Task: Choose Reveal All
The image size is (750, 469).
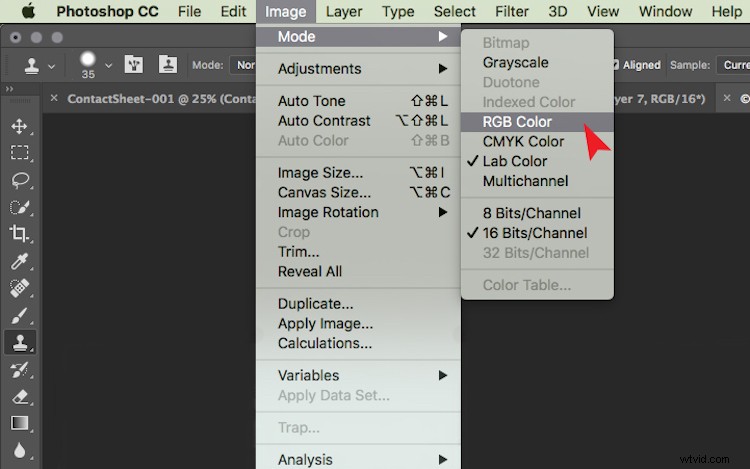Action: coord(358,272)
